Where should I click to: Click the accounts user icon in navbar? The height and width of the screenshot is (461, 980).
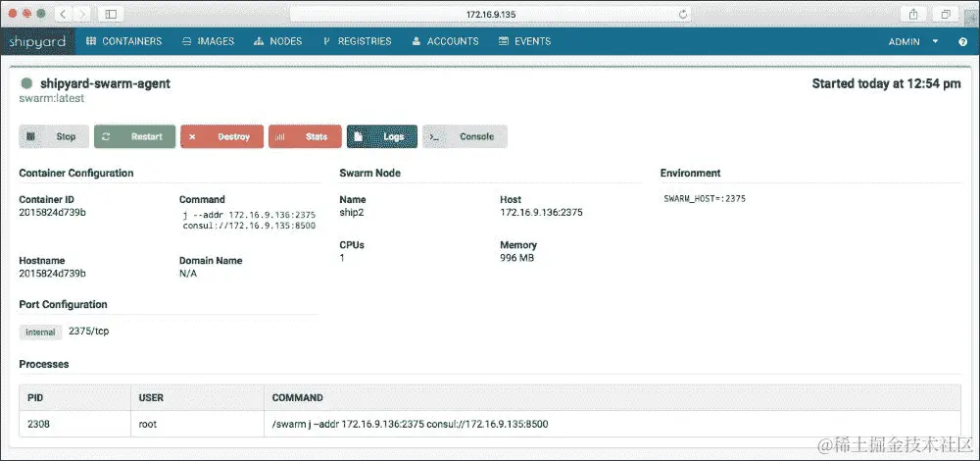click(x=416, y=42)
